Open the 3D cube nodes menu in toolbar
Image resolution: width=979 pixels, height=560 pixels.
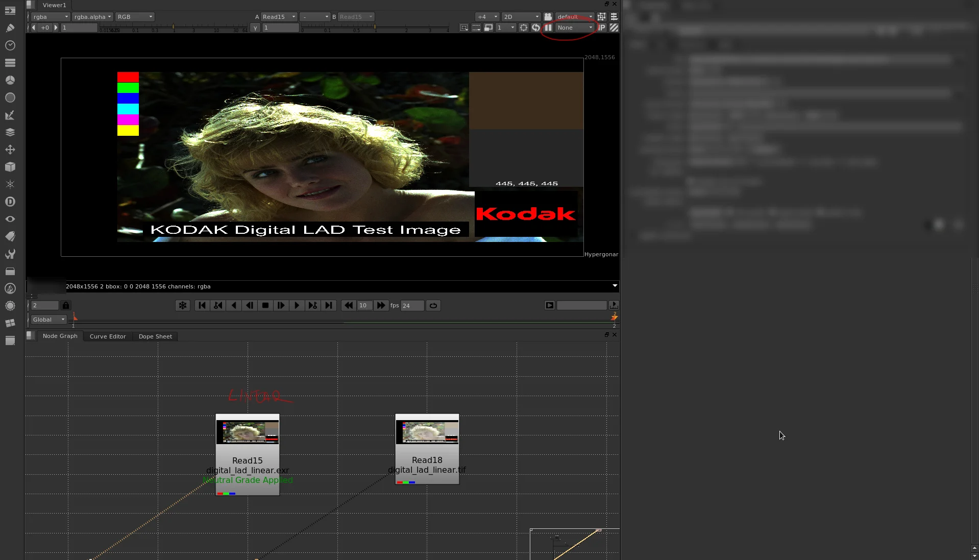tap(10, 167)
